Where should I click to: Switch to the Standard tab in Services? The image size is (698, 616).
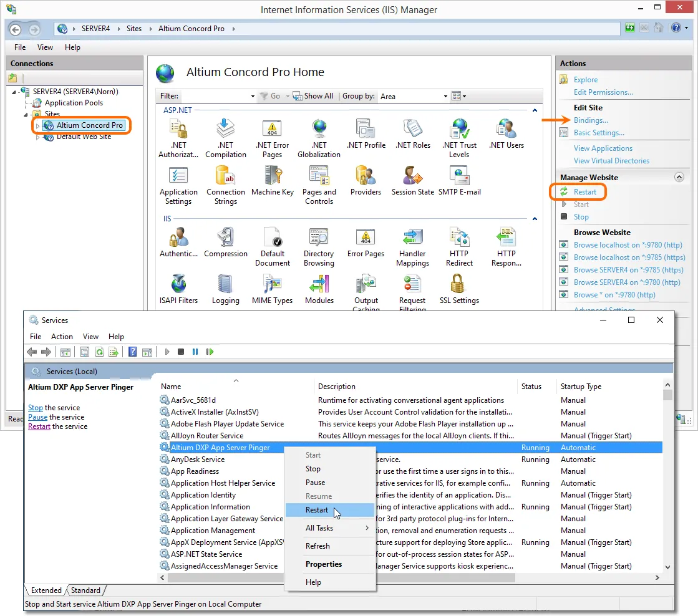pos(85,590)
